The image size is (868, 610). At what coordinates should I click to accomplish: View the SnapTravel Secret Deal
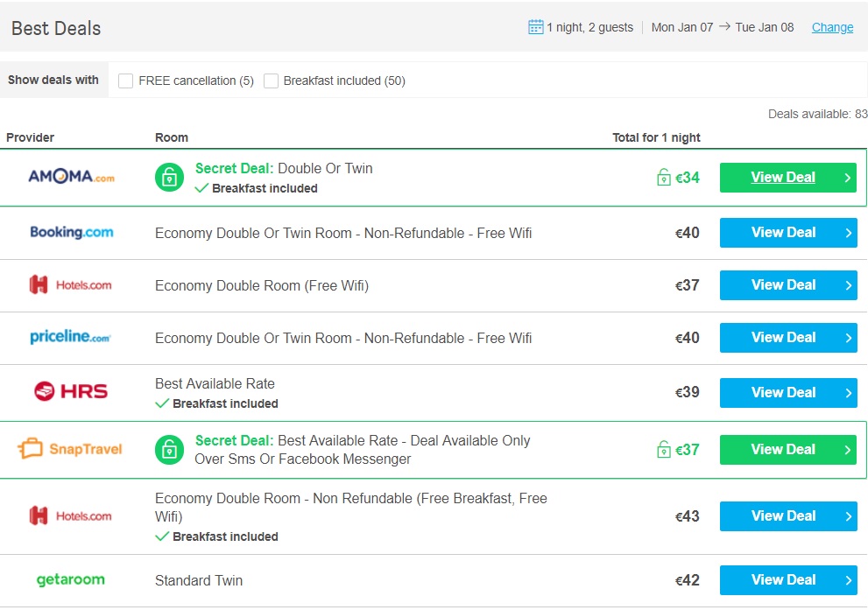pyautogui.click(x=787, y=450)
